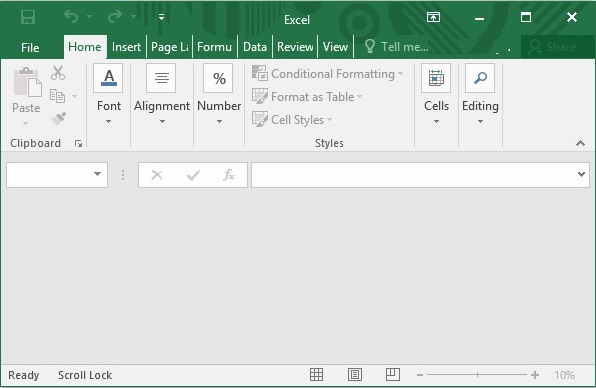The height and width of the screenshot is (388, 596).
Task: Open the Undo history dropdown arrow
Action: tap(90, 16)
